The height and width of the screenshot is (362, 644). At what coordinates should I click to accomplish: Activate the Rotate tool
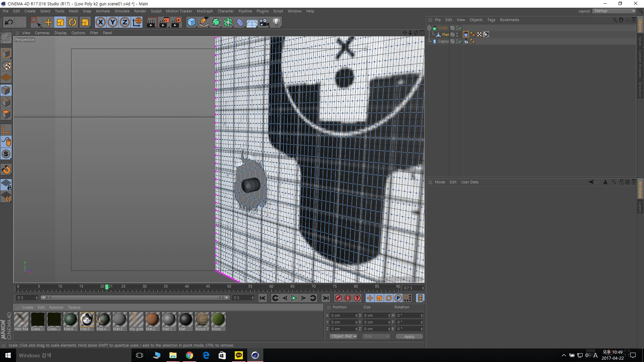coord(72,22)
